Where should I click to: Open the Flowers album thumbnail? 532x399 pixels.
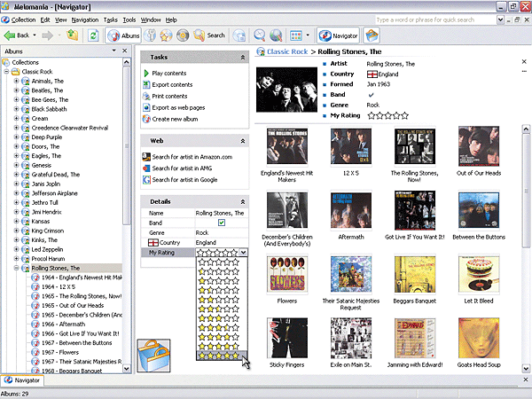point(287,274)
